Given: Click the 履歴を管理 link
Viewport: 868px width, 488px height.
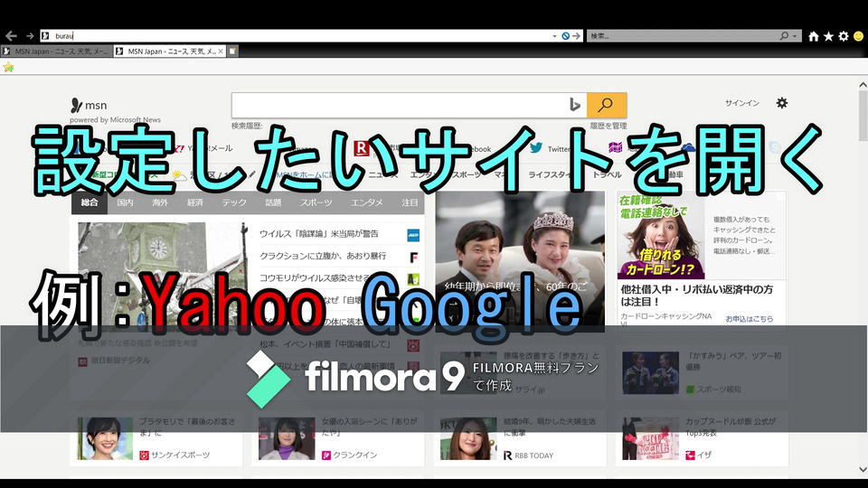Looking at the screenshot, I should [x=608, y=127].
